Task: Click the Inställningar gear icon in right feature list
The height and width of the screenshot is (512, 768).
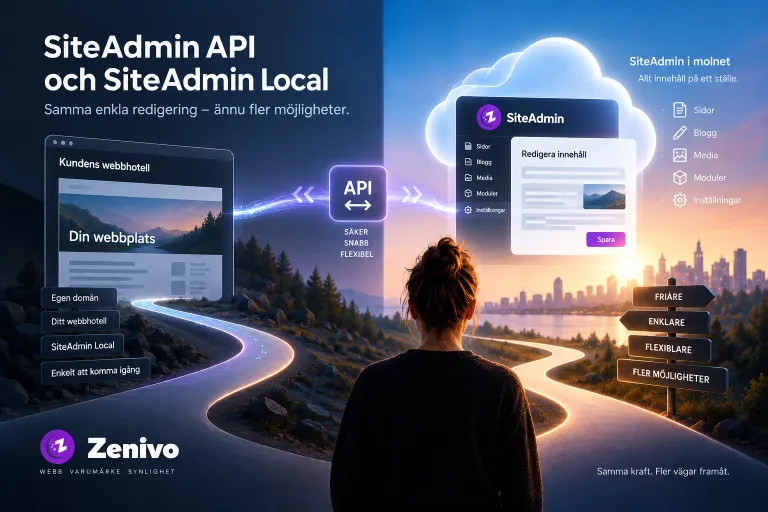Action: point(679,200)
